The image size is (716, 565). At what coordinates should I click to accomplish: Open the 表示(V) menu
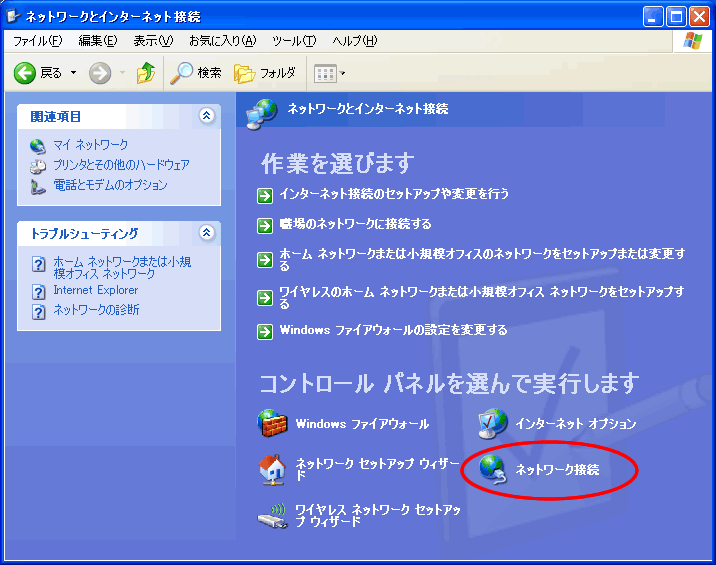(x=153, y=41)
